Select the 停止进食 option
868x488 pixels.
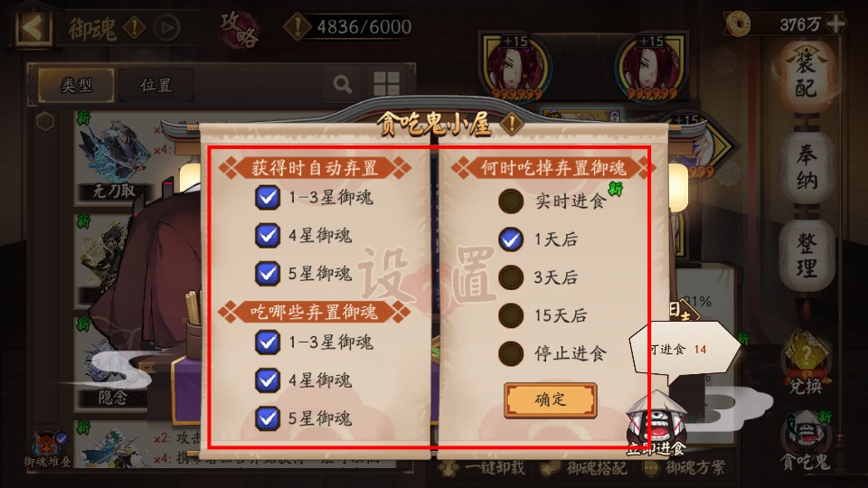pyautogui.click(x=510, y=353)
